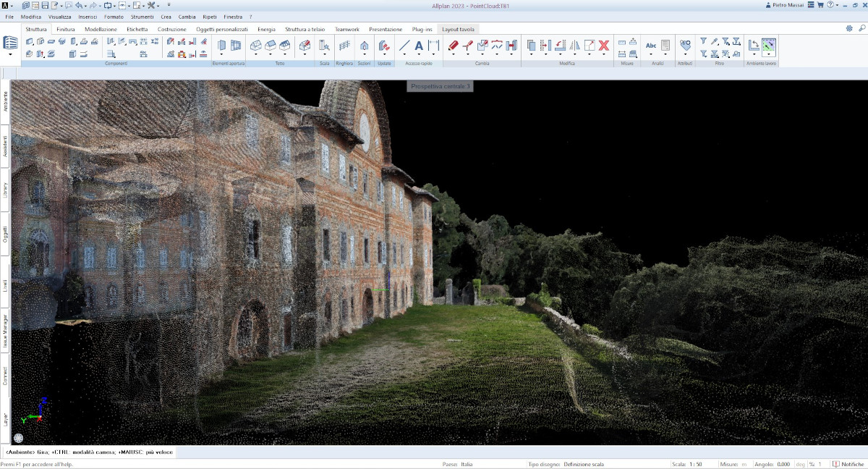This screenshot has height=469, width=868.
Task: Click the Scala stair tool icon
Action: pyautogui.click(x=324, y=46)
